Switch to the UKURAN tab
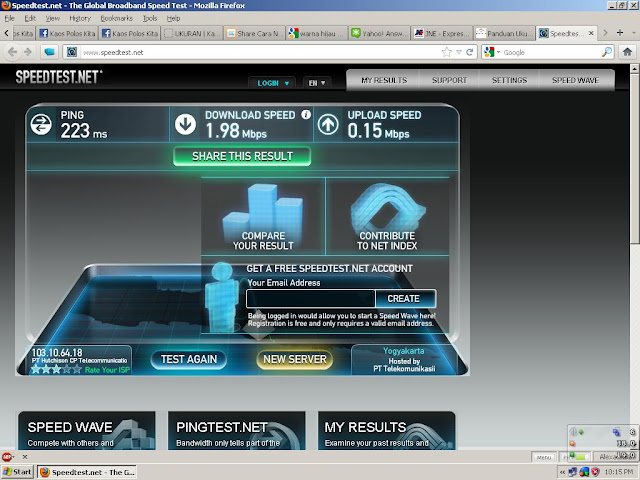Screen dimensions: 640x480 pos(192,33)
